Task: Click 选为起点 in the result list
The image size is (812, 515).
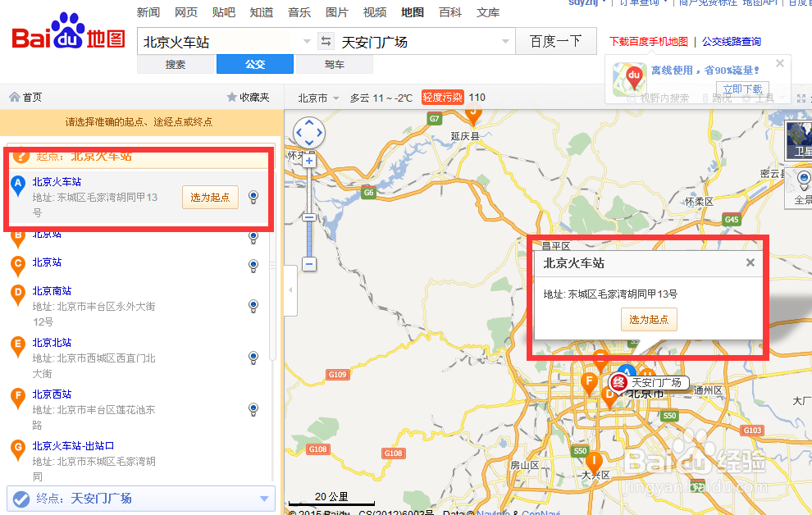Action: (x=210, y=197)
